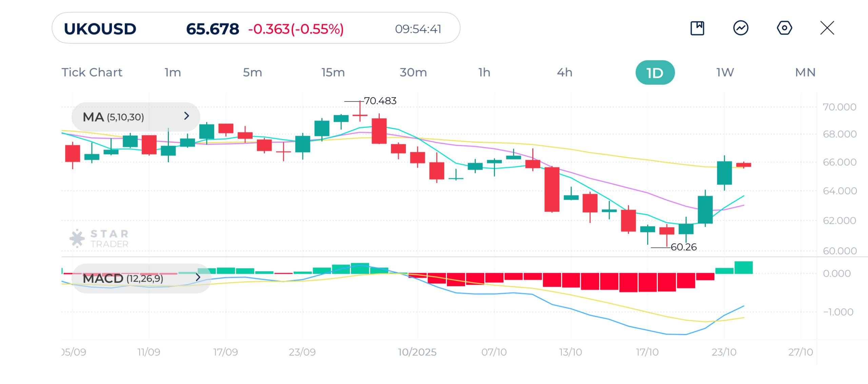Open the UKOUSD symbol selector
This screenshot has height=384, width=868.
click(100, 29)
